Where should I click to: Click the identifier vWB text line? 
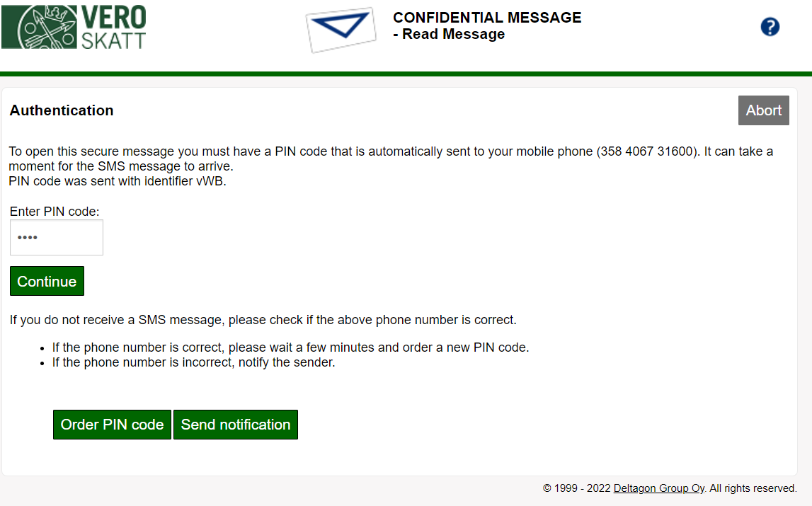pos(117,180)
